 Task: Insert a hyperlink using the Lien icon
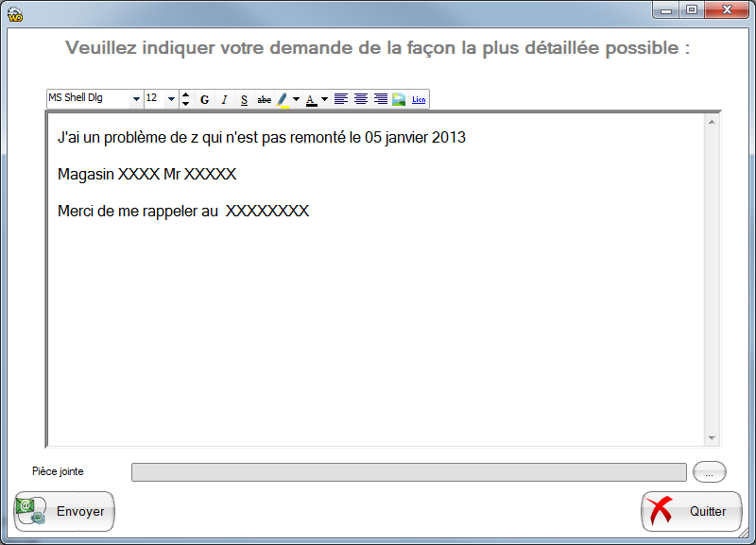(x=419, y=98)
